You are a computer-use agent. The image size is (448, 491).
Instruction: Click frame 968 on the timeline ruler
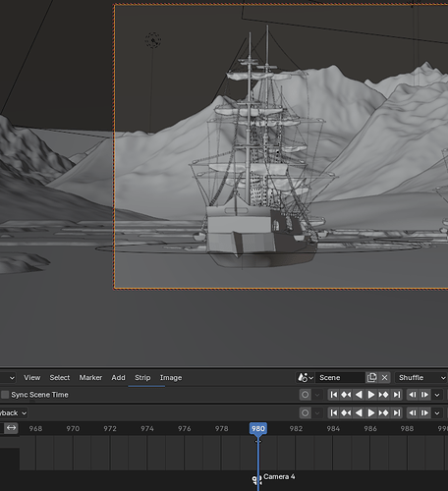pos(35,429)
